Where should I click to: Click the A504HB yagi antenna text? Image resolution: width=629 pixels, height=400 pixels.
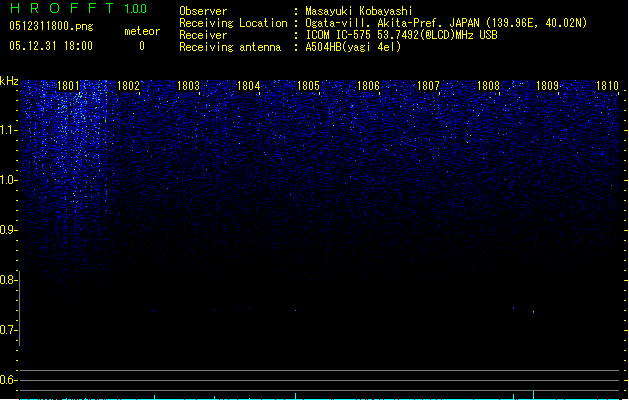tap(353, 47)
